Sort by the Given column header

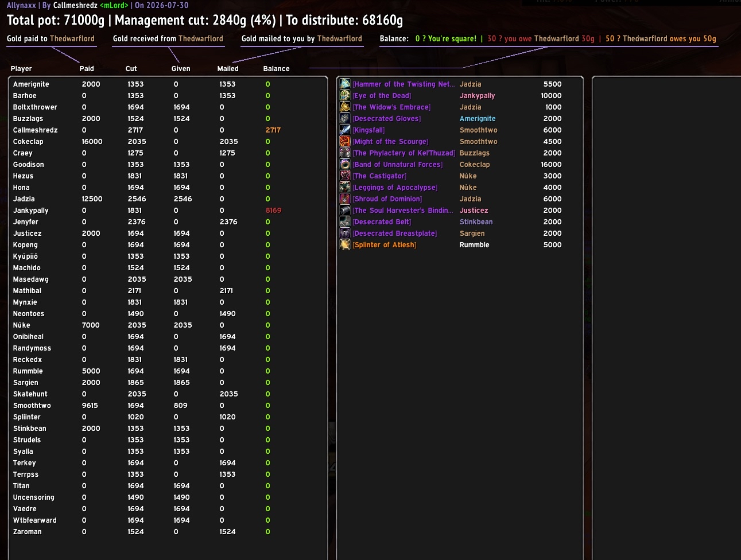click(181, 69)
